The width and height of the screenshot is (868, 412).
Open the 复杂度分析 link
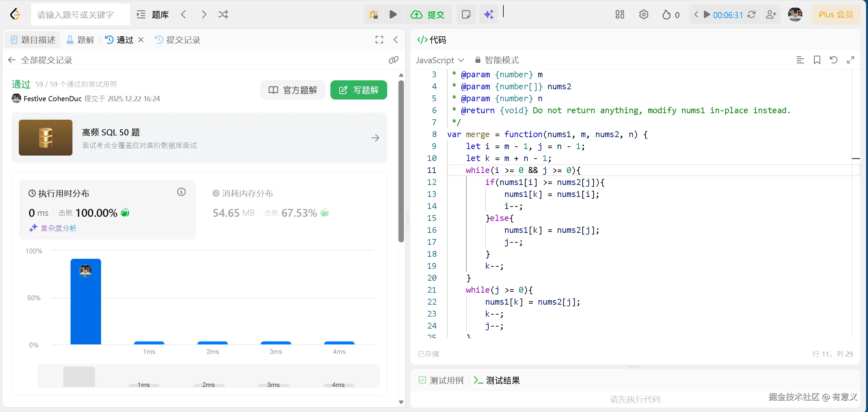click(x=58, y=228)
